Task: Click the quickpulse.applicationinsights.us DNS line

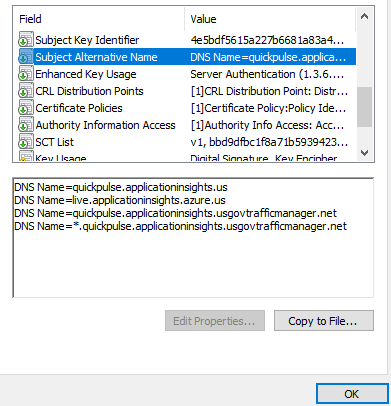Action: 121,187
